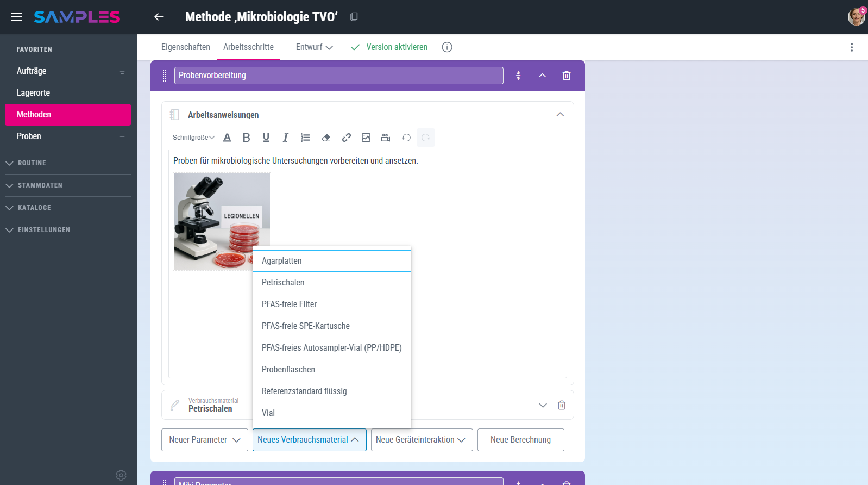Choose PFAS-freie Filter option
The image size is (868, 485).
click(289, 304)
